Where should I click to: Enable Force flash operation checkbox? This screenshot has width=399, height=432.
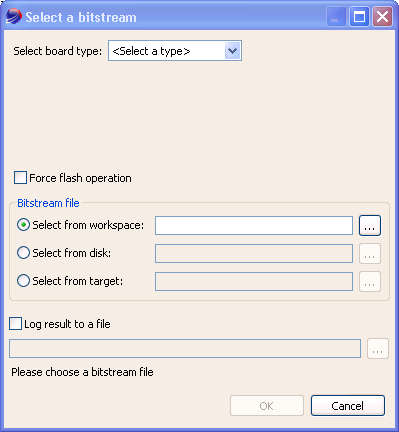click(20, 178)
